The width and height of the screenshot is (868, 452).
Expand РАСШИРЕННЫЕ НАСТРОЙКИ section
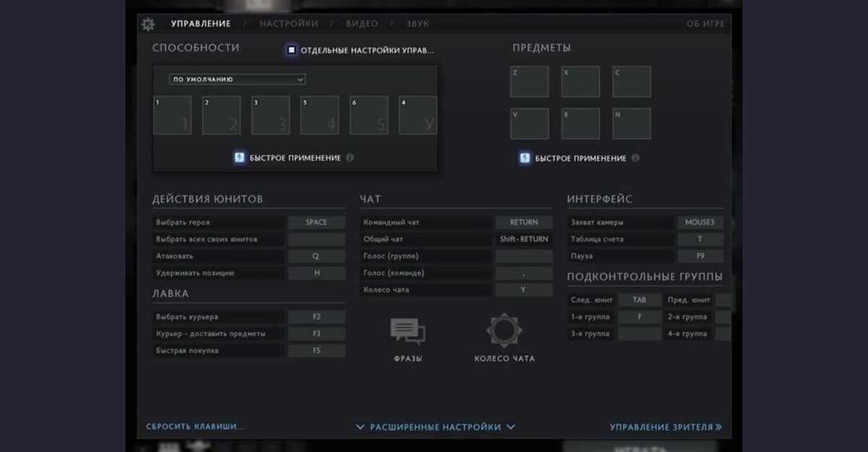[435, 427]
